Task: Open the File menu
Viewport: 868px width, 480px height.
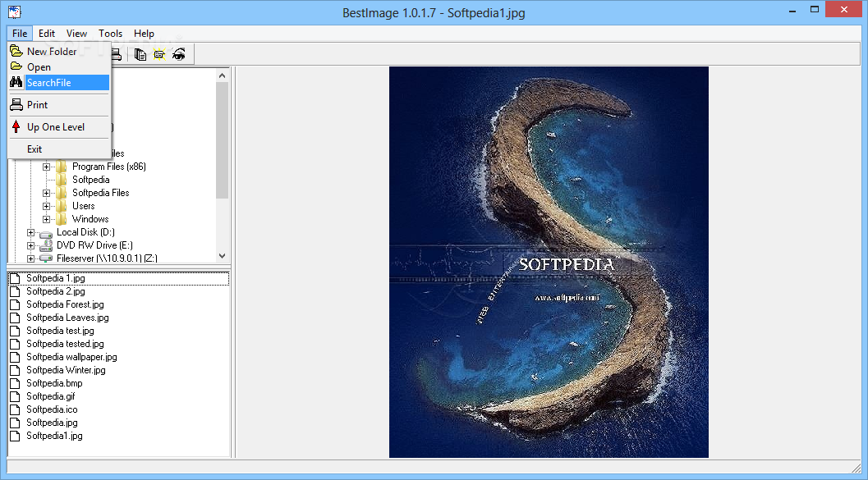Action: [20, 33]
